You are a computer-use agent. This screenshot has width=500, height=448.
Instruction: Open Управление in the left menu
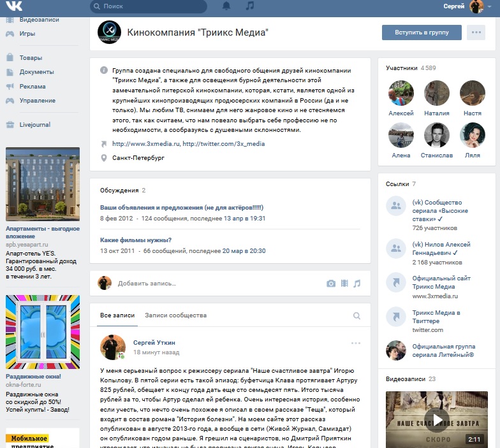tap(37, 101)
